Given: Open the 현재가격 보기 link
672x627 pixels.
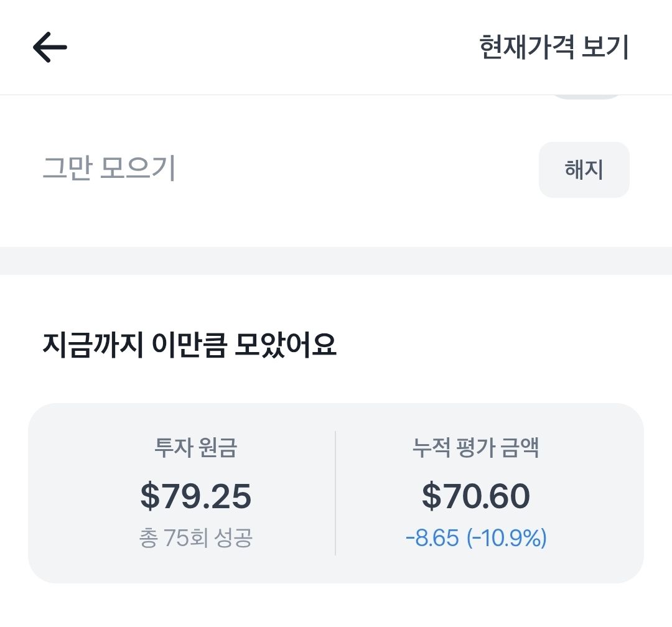Looking at the screenshot, I should tap(554, 48).
